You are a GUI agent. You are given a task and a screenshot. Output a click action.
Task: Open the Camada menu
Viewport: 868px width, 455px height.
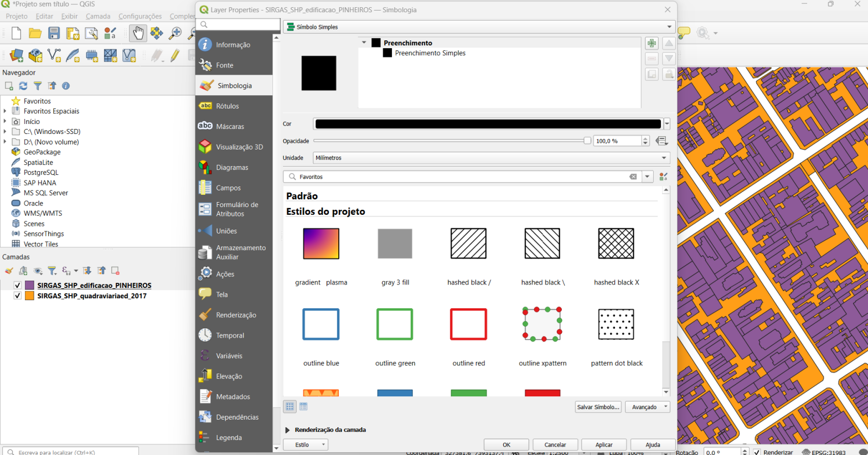[x=98, y=16]
